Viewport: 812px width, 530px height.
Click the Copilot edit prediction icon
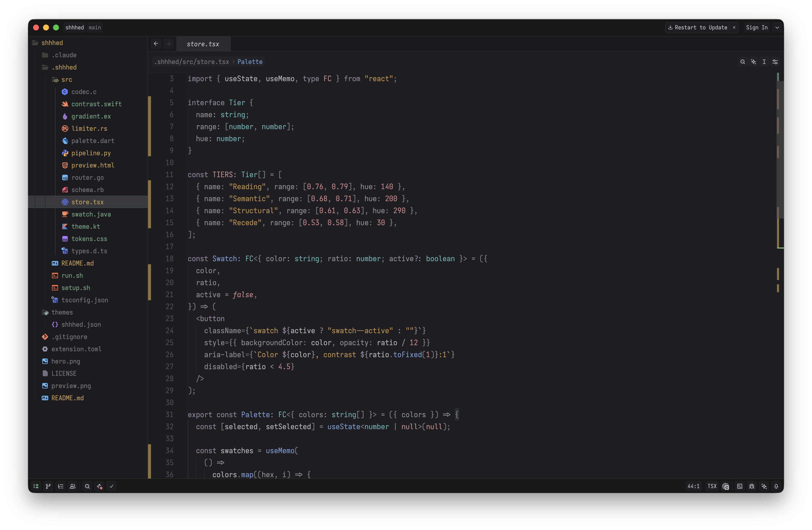tap(726, 486)
